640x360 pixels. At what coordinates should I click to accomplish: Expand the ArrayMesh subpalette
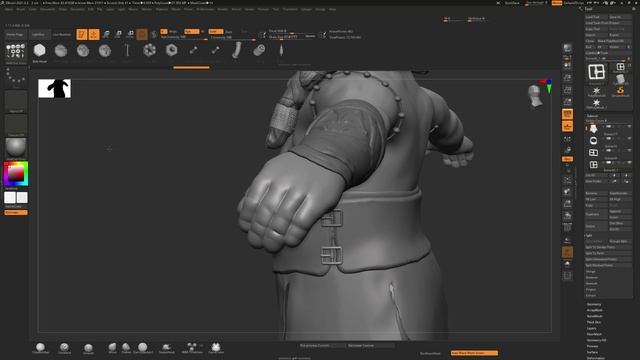coord(594,310)
